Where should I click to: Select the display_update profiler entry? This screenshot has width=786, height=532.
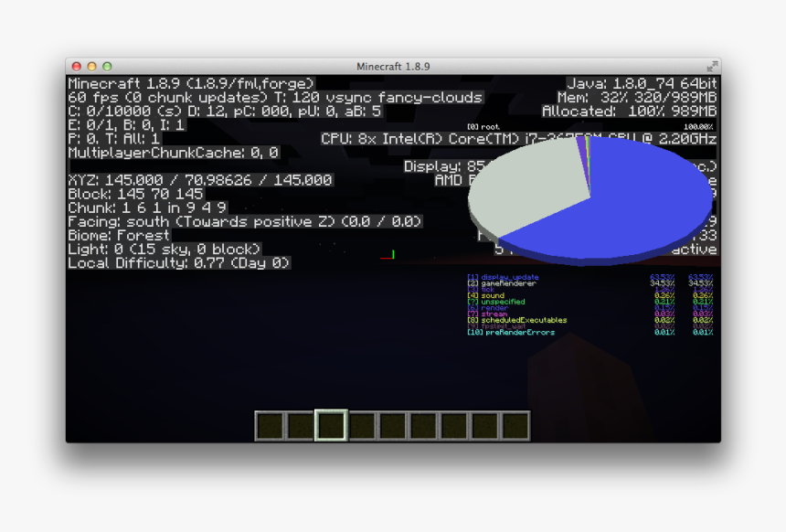click(504, 275)
